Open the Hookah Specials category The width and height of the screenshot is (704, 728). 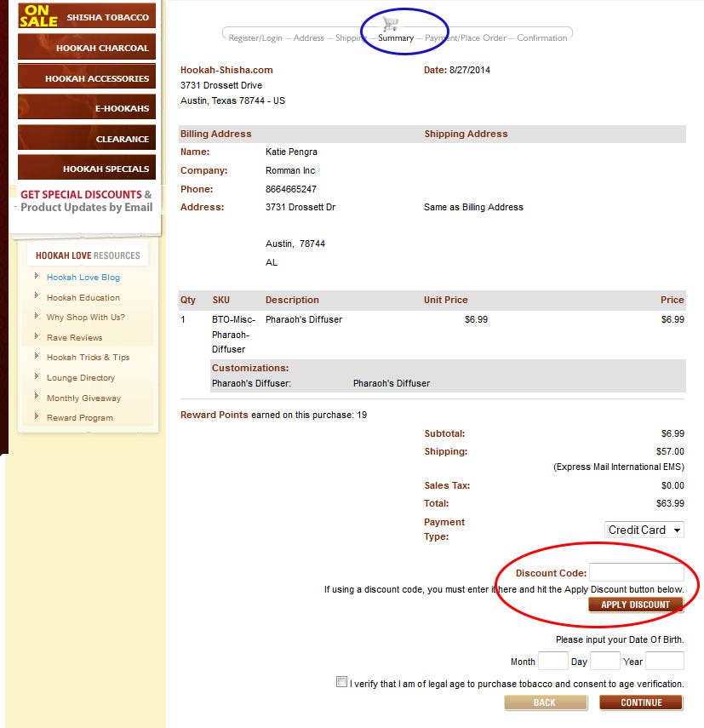point(87,168)
